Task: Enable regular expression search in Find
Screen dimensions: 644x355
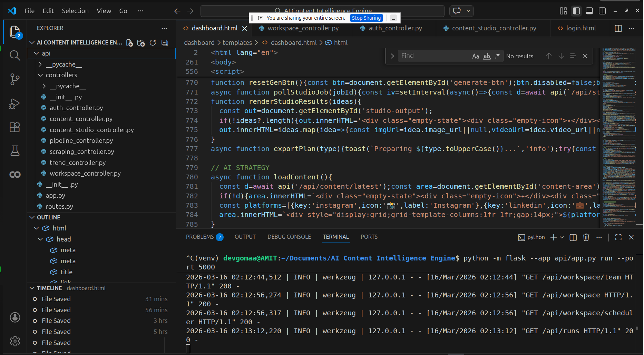Action: 497,56
